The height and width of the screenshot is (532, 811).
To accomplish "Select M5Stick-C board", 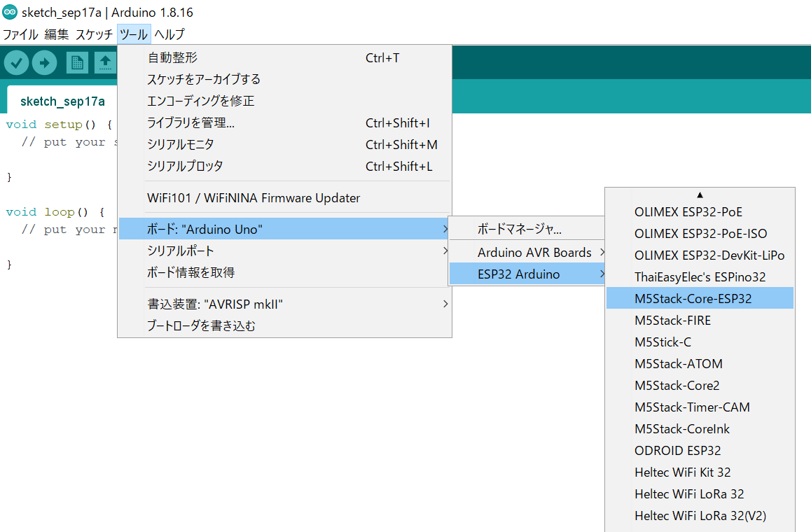I will pyautogui.click(x=700, y=342).
